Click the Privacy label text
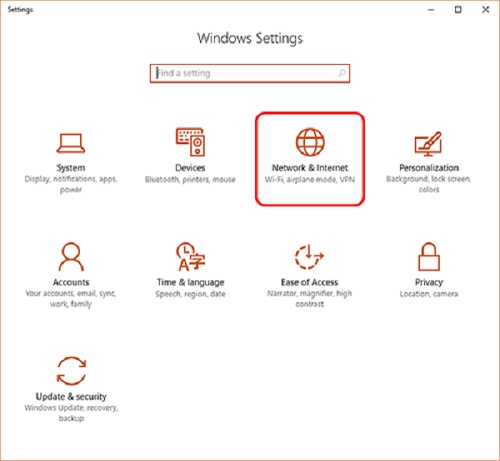 [429, 283]
